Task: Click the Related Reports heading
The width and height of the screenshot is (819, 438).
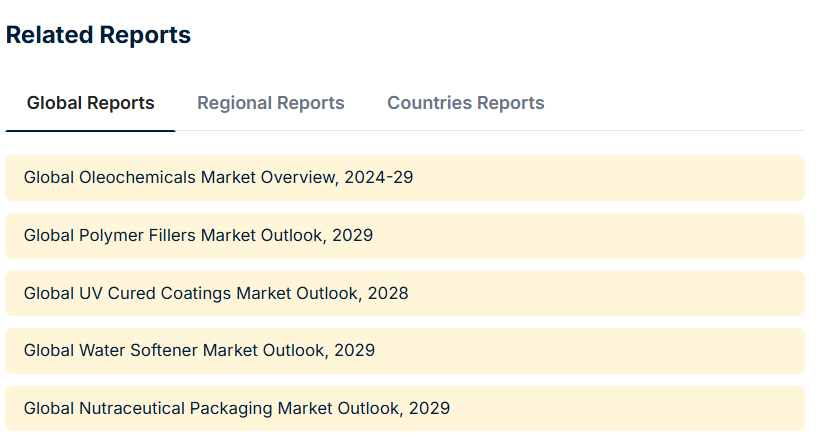Action: pyautogui.click(x=98, y=35)
